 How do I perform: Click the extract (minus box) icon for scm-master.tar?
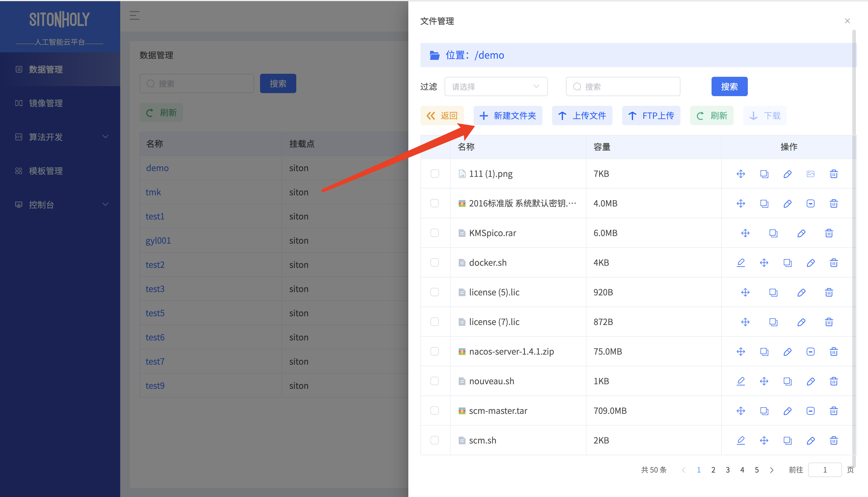(x=810, y=411)
